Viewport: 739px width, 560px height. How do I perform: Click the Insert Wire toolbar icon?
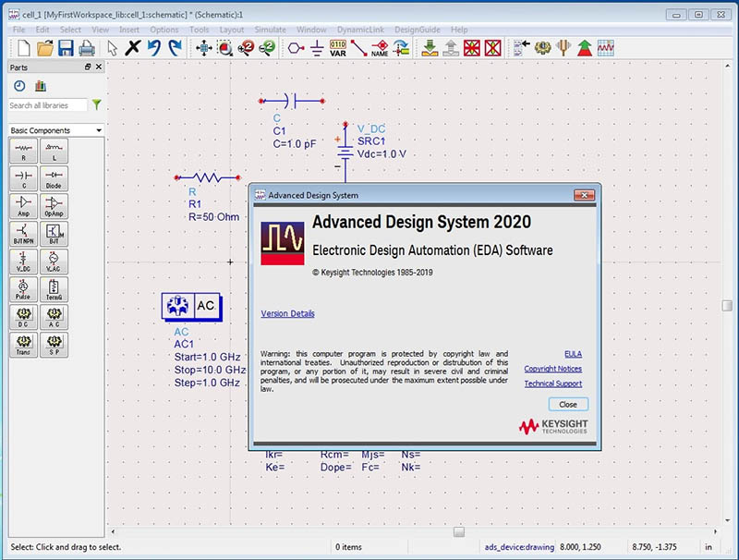click(360, 48)
